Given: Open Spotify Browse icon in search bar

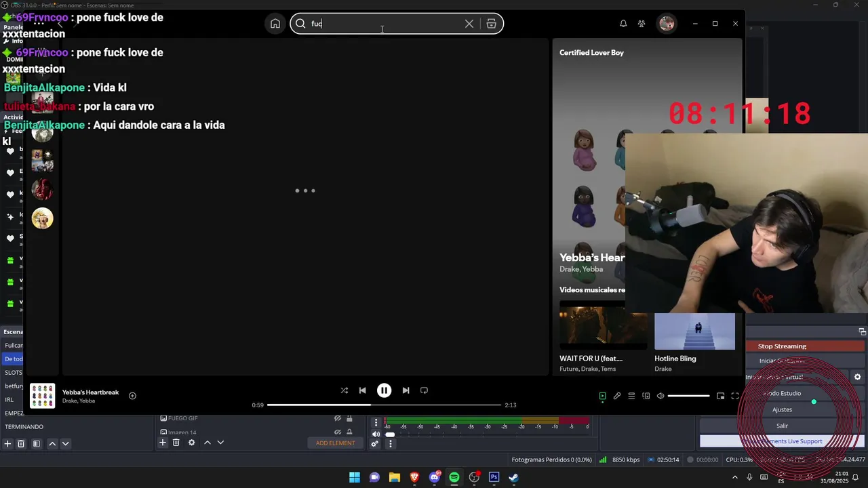Looking at the screenshot, I should click(491, 24).
